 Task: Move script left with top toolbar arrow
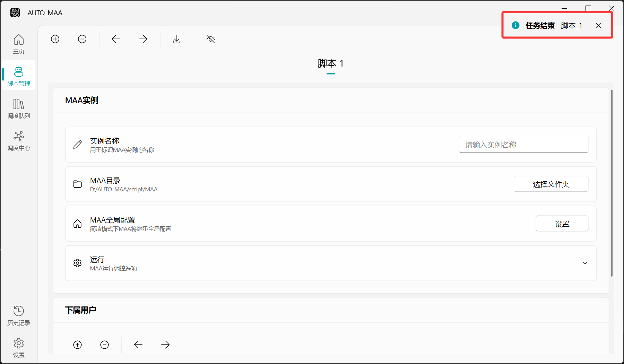tap(116, 39)
